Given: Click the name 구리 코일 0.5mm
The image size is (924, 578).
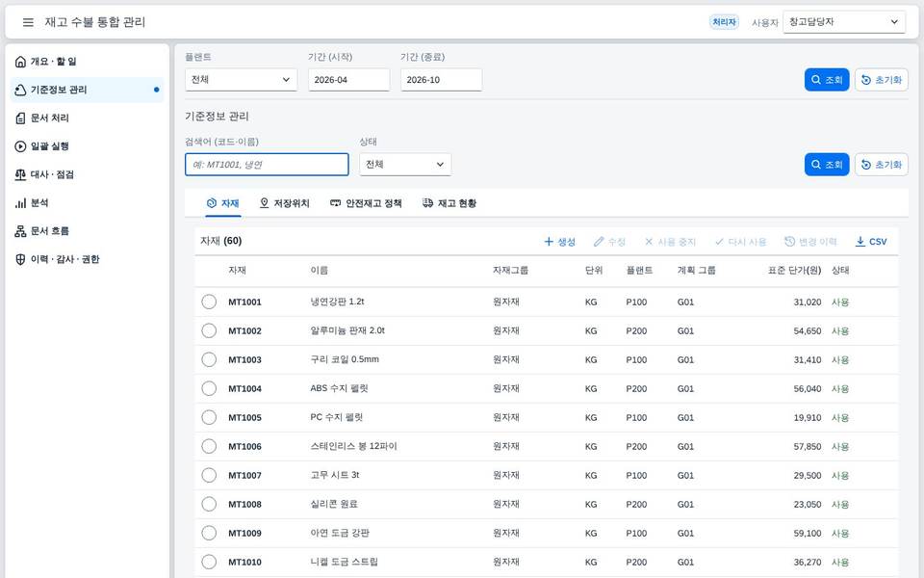Looking at the screenshot, I should tap(345, 359).
